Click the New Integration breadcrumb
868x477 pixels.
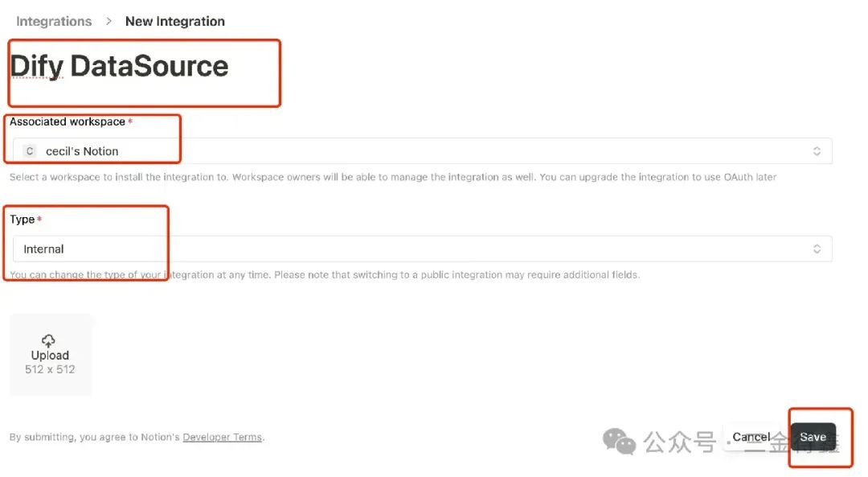[x=175, y=22]
